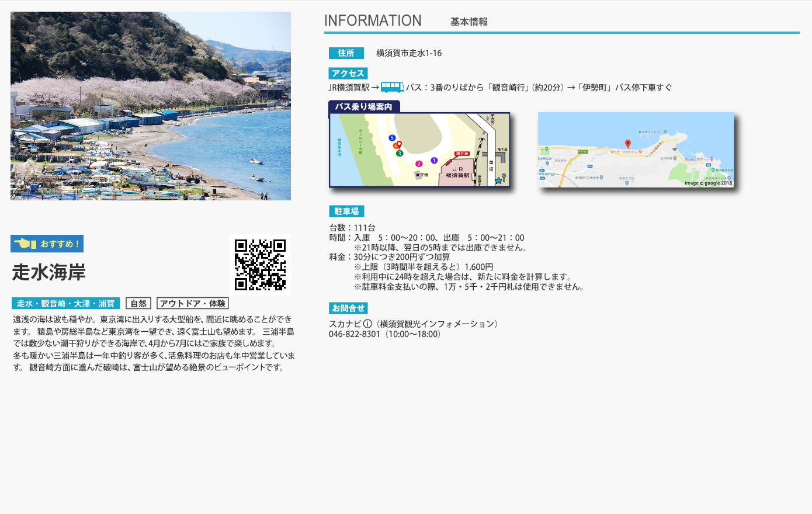Click the pointing hand icon on おすすめ badge
The image size is (812, 514).
pos(25,244)
